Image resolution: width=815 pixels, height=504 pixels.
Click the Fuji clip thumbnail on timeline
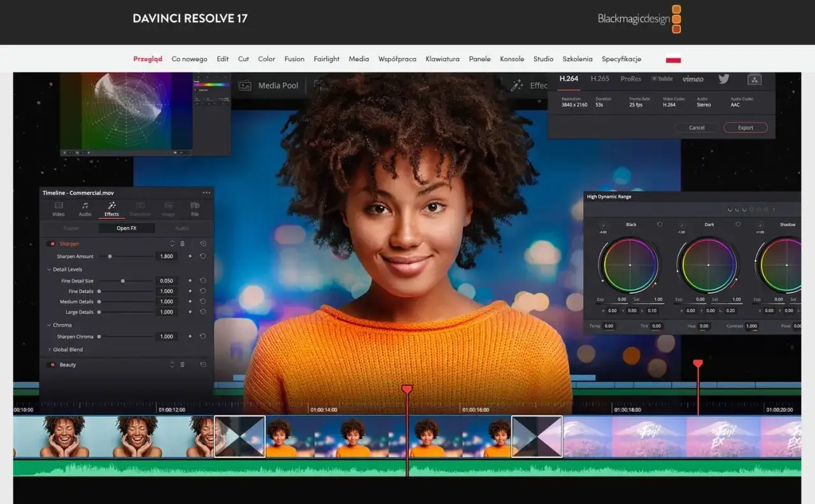click(x=649, y=437)
